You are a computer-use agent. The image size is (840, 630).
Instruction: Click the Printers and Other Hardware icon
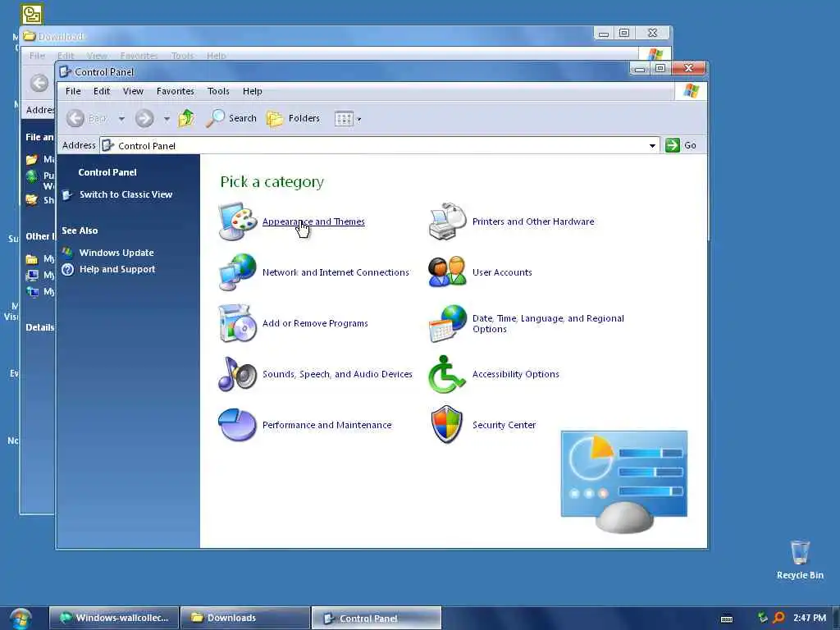coord(447,221)
